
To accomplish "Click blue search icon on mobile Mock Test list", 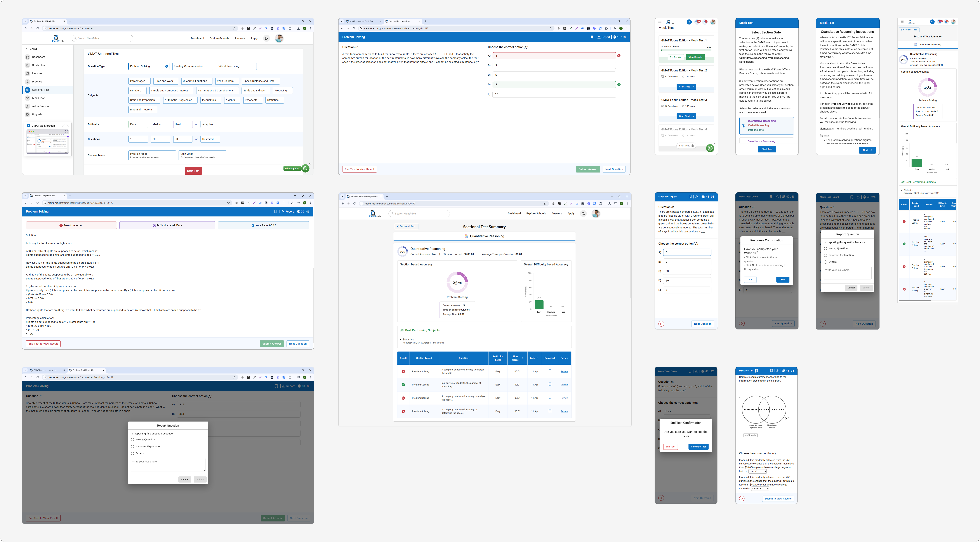I will coord(689,22).
